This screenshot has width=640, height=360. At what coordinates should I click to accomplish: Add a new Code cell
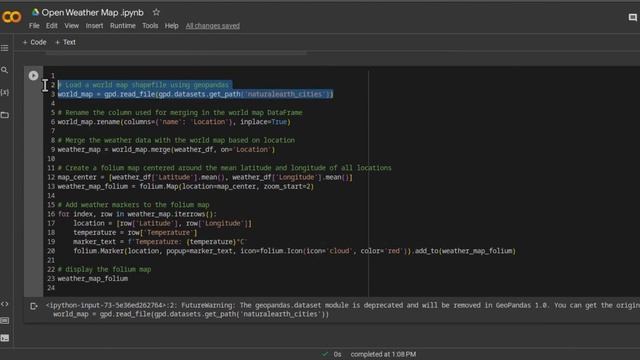pyautogui.click(x=35, y=42)
